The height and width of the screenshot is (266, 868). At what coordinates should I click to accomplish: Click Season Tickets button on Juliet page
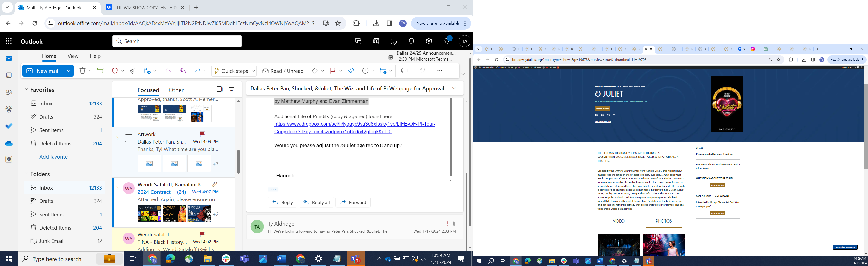click(x=602, y=108)
